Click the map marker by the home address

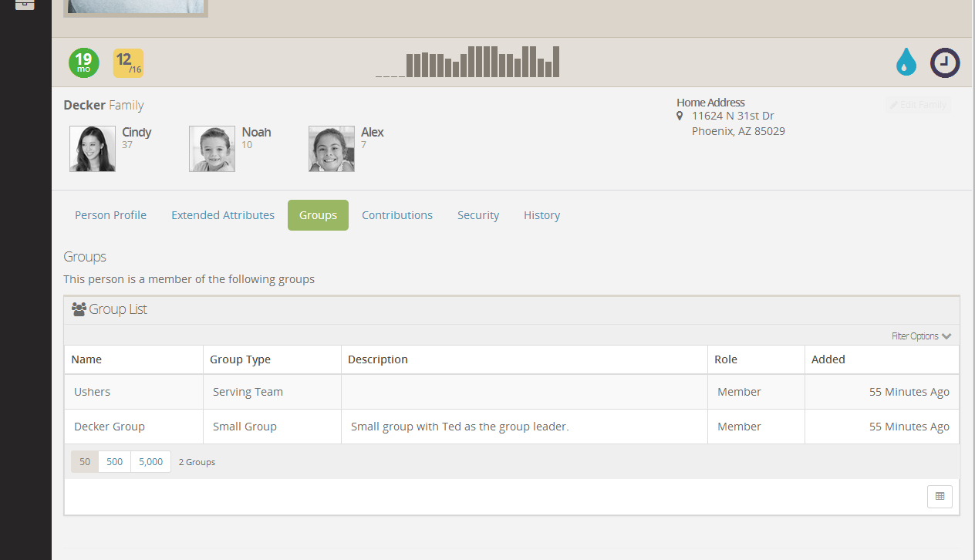point(680,116)
